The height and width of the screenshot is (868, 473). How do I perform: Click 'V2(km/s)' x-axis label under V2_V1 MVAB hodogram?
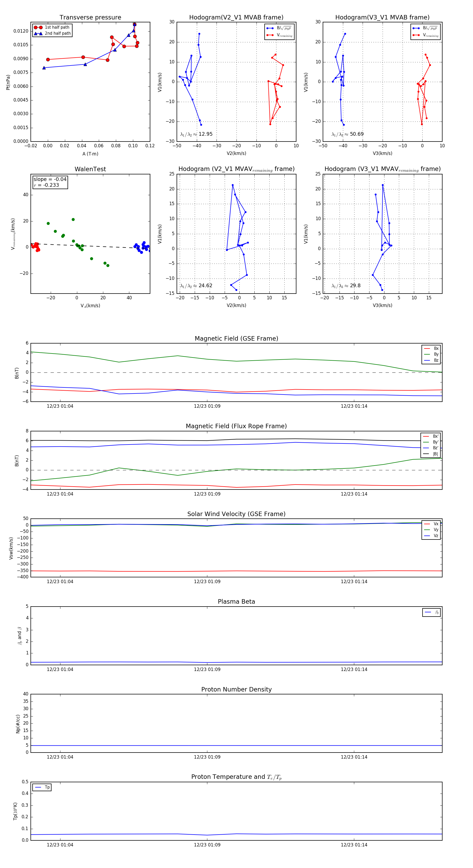(x=236, y=153)
